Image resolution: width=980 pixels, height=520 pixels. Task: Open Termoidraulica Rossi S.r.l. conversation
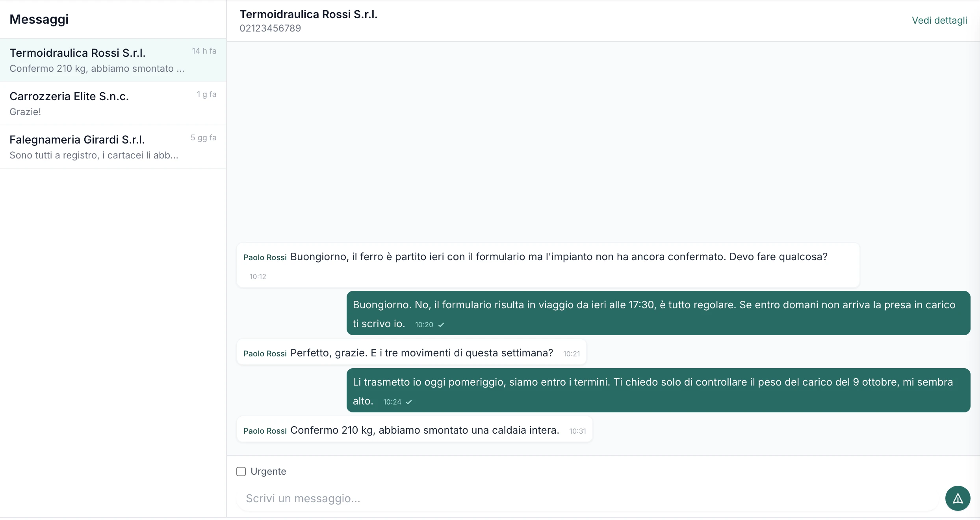click(113, 60)
